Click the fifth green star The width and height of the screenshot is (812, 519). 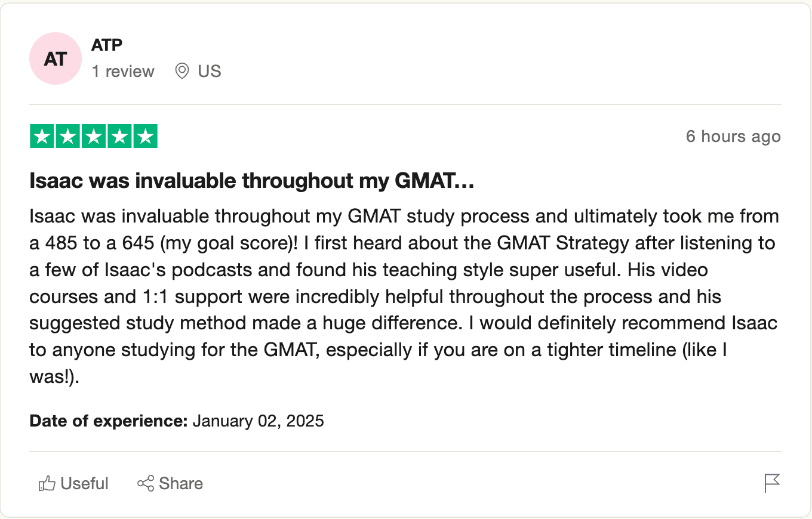[x=145, y=137]
